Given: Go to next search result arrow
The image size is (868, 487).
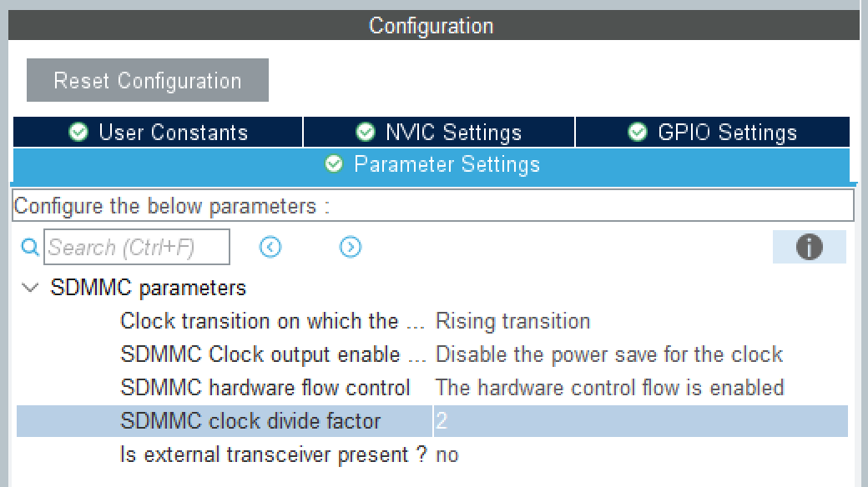Looking at the screenshot, I should (x=351, y=247).
